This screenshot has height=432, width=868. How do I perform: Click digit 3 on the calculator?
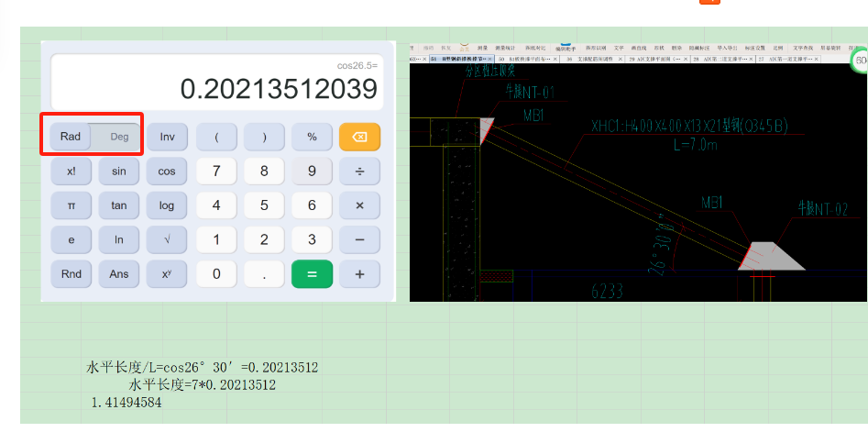(313, 239)
